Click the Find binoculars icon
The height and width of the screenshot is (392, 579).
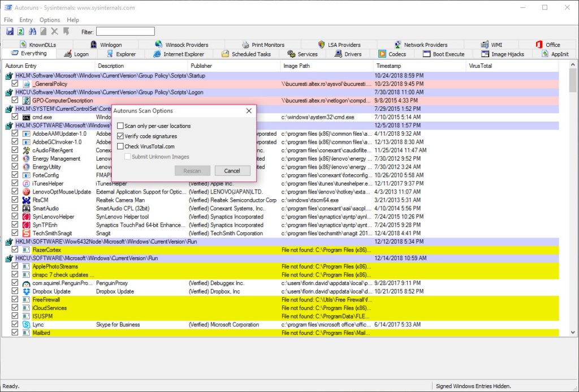click(32, 32)
